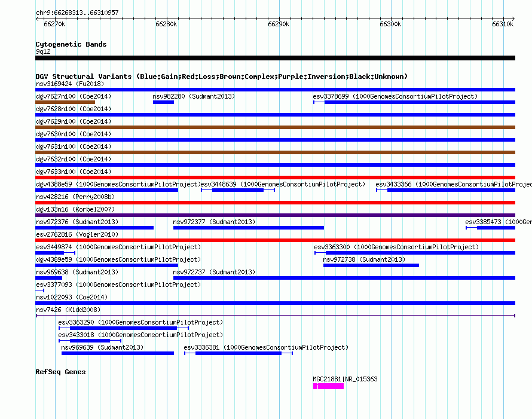The width and height of the screenshot is (532, 419).
Task: Click the MGC21881|NR_015363 gene label
Action: click(345, 379)
